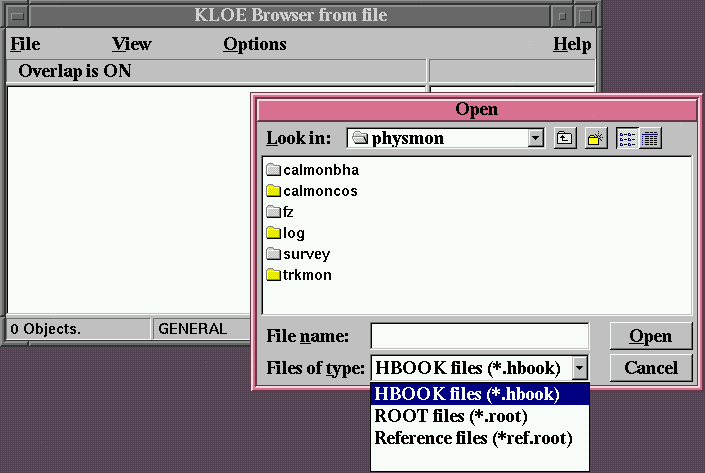Image resolution: width=705 pixels, height=473 pixels.
Task: Switch to list view icon
Action: 627,138
